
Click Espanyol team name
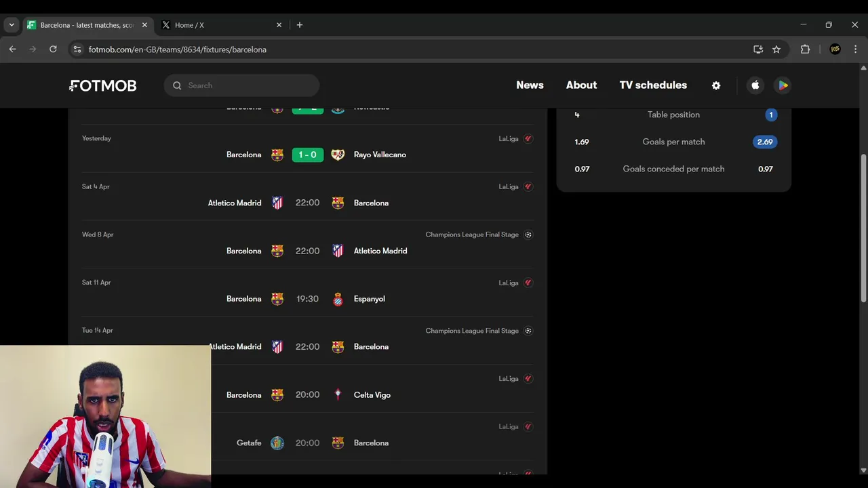[x=369, y=299]
